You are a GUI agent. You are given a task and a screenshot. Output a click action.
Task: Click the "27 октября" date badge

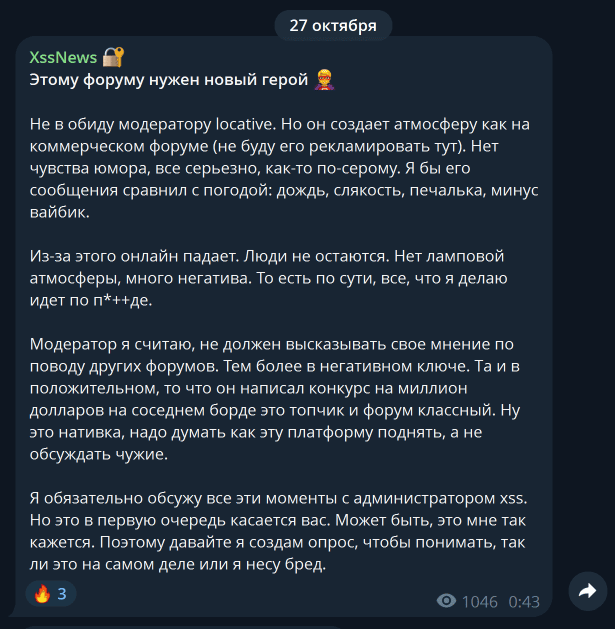333,25
